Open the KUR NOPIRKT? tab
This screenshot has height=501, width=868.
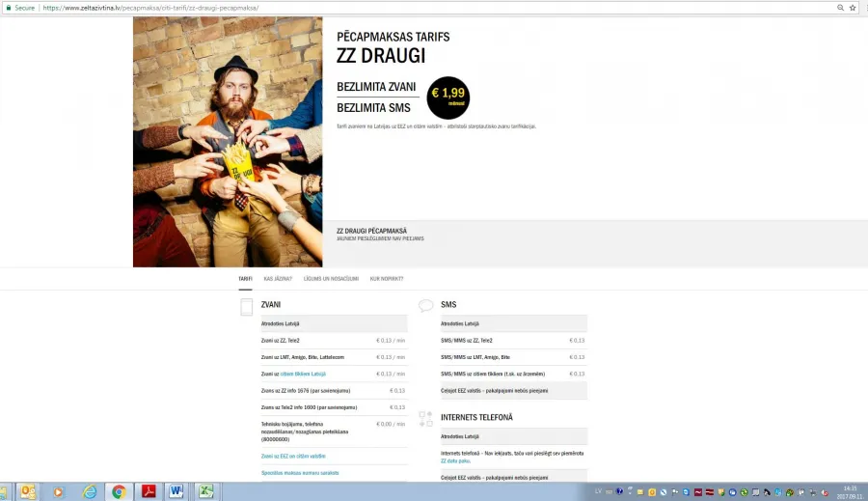[387, 279]
